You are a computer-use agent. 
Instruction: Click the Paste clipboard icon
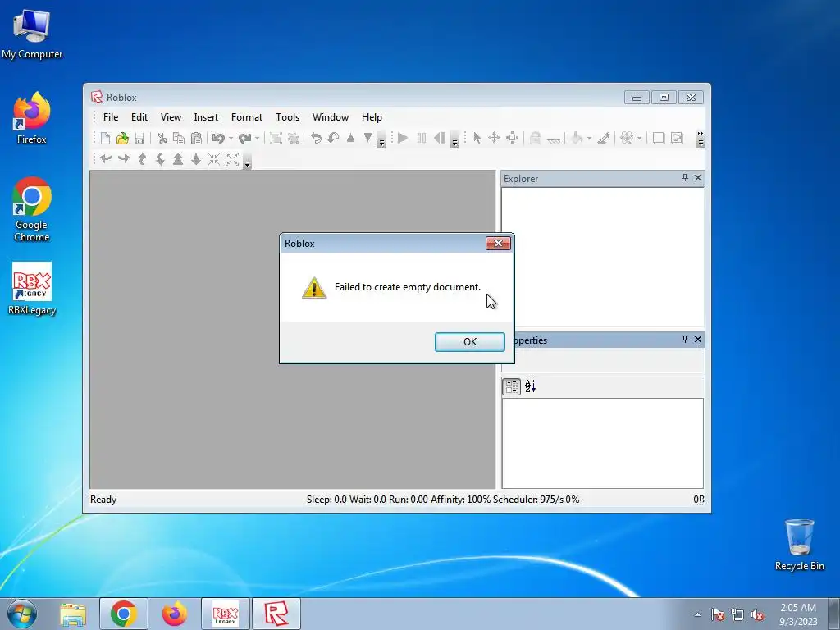point(197,138)
